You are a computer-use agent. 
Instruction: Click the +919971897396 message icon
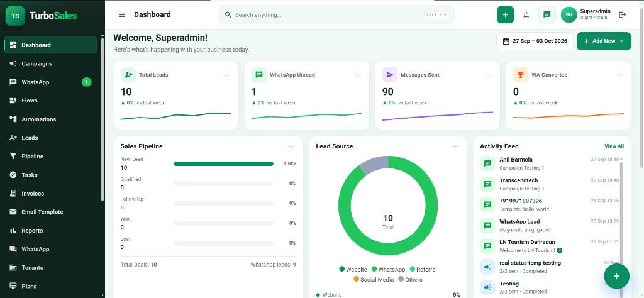[x=487, y=204]
